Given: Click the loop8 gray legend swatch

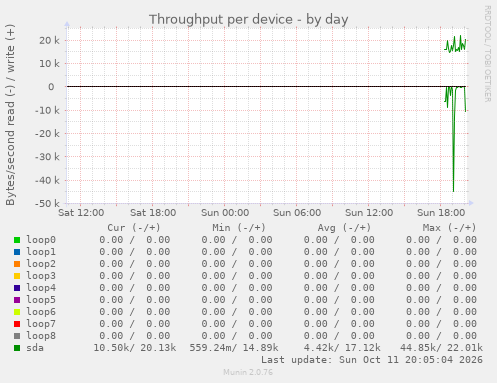Looking at the screenshot, I should coord(17,336).
